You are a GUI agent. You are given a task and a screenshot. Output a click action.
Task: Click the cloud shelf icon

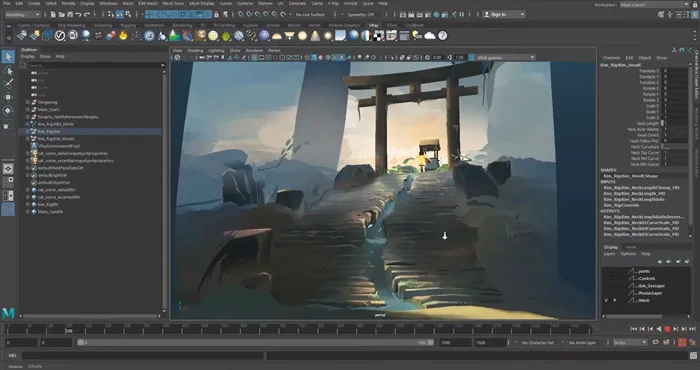430,36
